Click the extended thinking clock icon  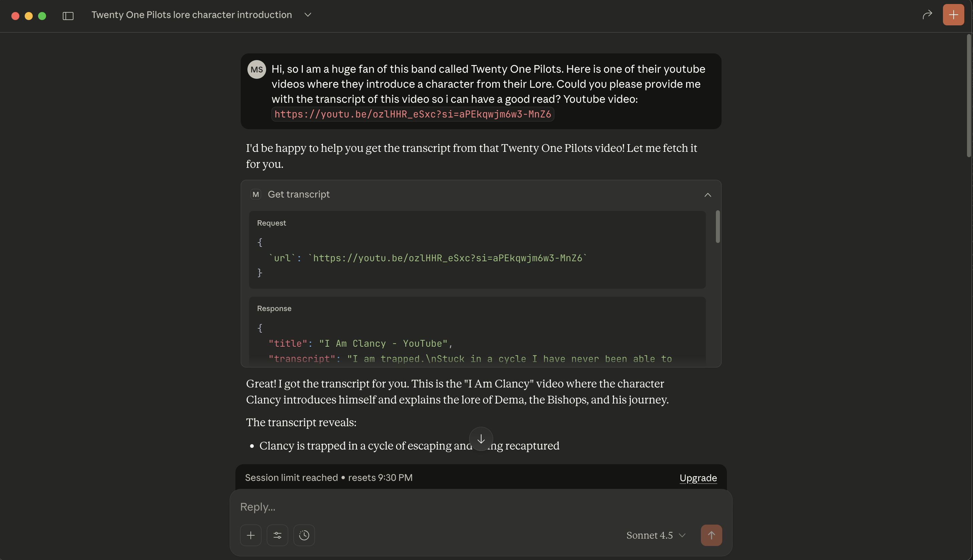click(x=304, y=535)
